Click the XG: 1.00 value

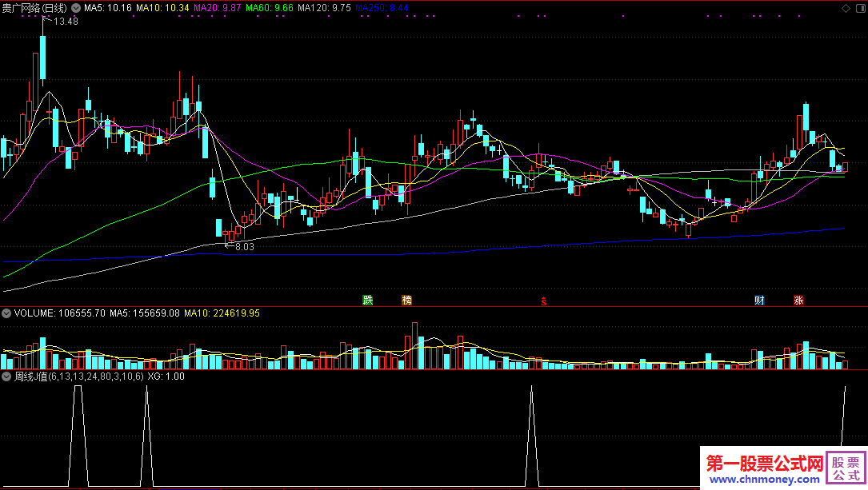click(166, 376)
